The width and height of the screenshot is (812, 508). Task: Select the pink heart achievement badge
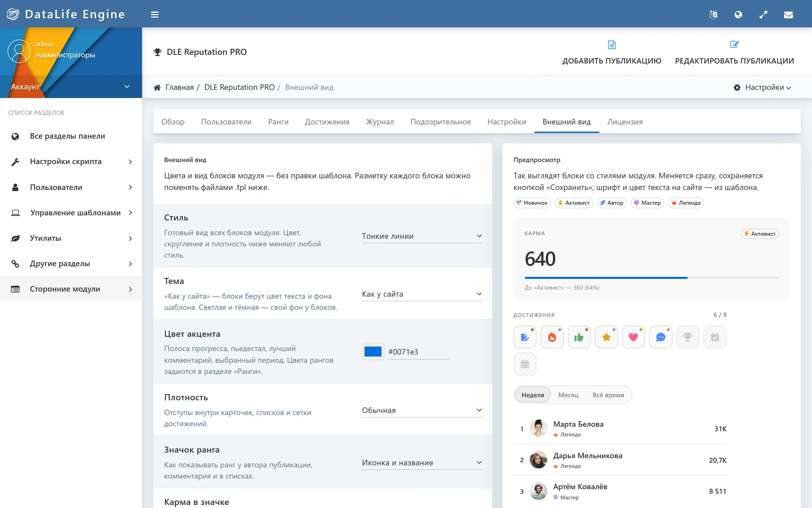(633, 337)
